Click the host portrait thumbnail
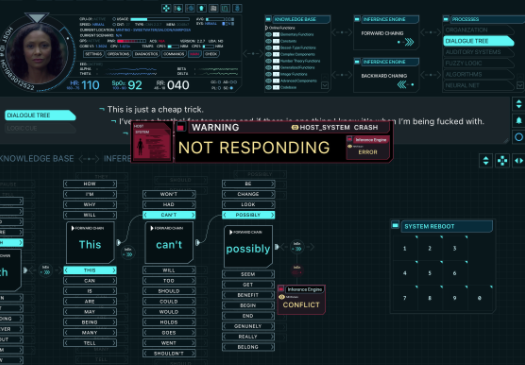The image size is (525, 365). [x=37, y=54]
